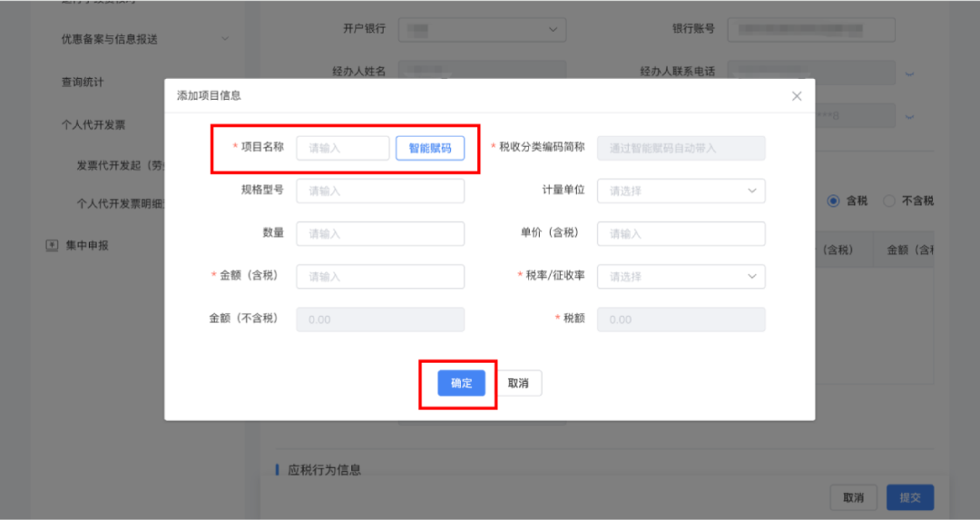The image size is (980, 520).
Task: Close the 添加项目信息 dialog with X
Action: (x=797, y=96)
